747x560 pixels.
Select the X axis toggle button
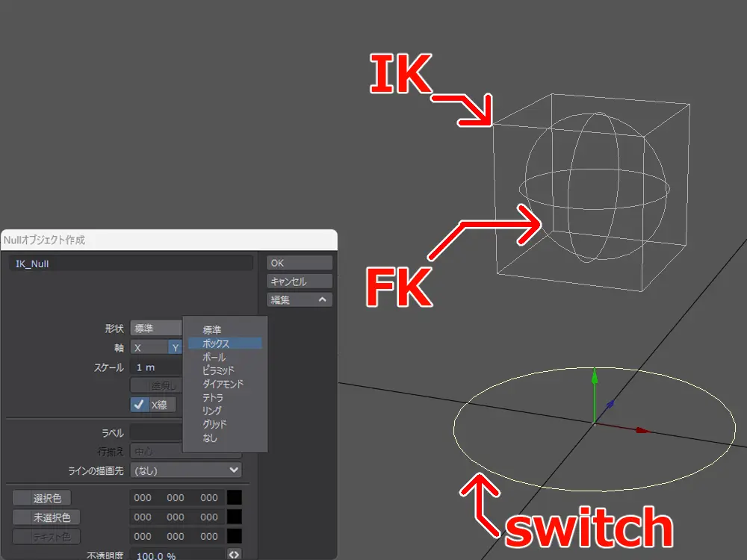point(148,347)
